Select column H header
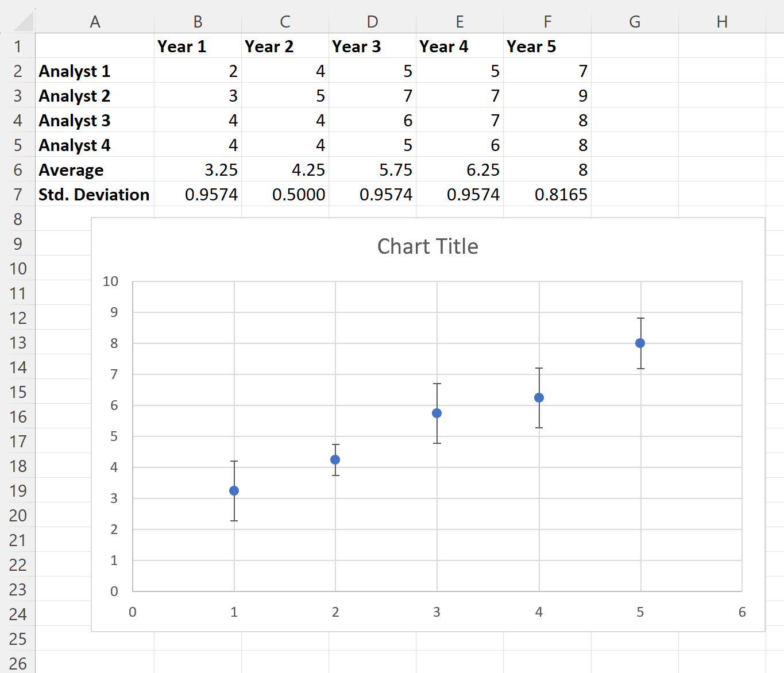Image resolution: width=784 pixels, height=673 pixels. [722, 21]
